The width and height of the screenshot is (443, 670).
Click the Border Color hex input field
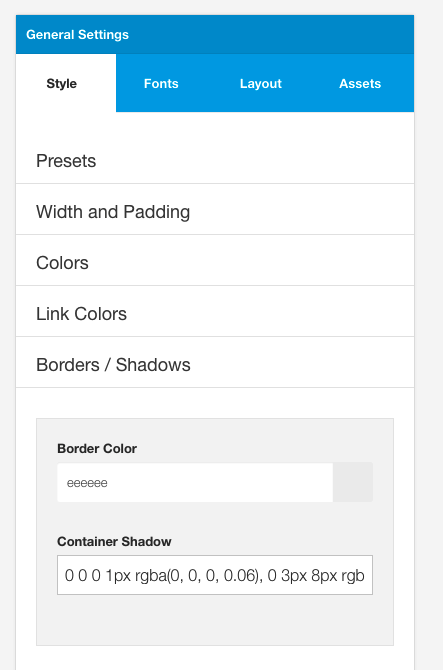pos(195,482)
